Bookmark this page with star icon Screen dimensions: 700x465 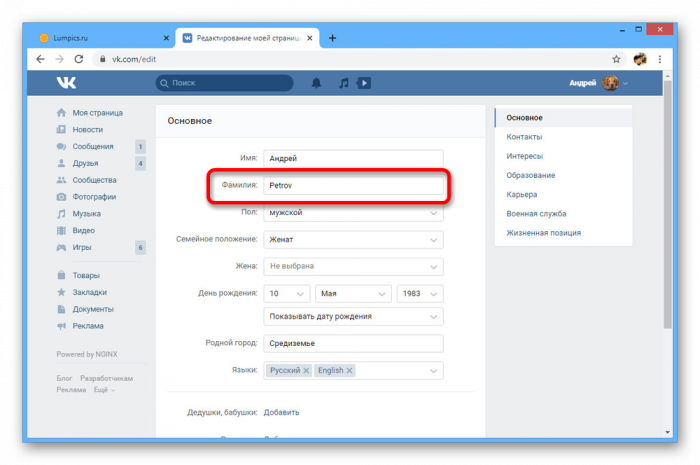616,59
